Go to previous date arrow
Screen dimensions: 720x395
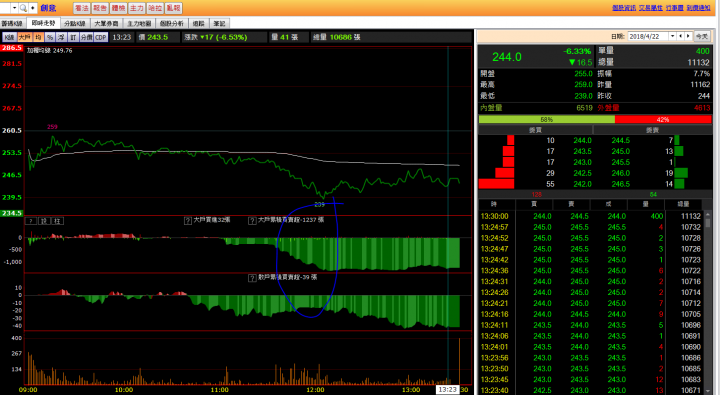(x=681, y=36)
